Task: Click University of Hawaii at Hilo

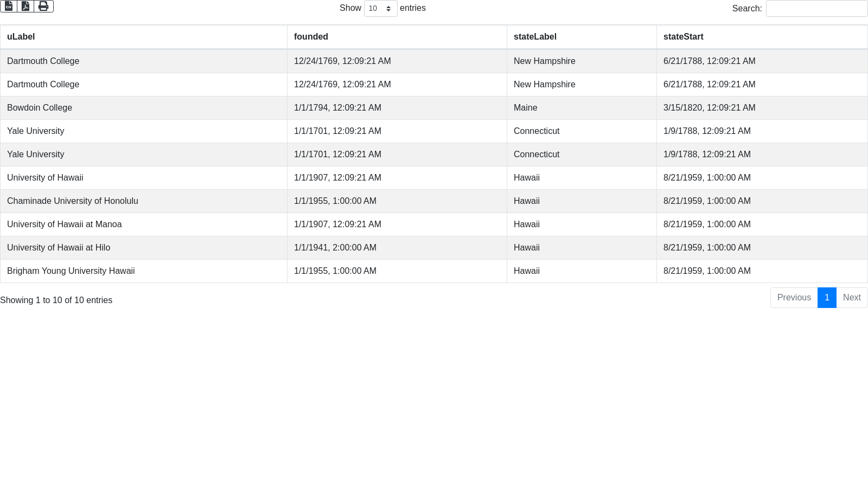Action: [59, 248]
